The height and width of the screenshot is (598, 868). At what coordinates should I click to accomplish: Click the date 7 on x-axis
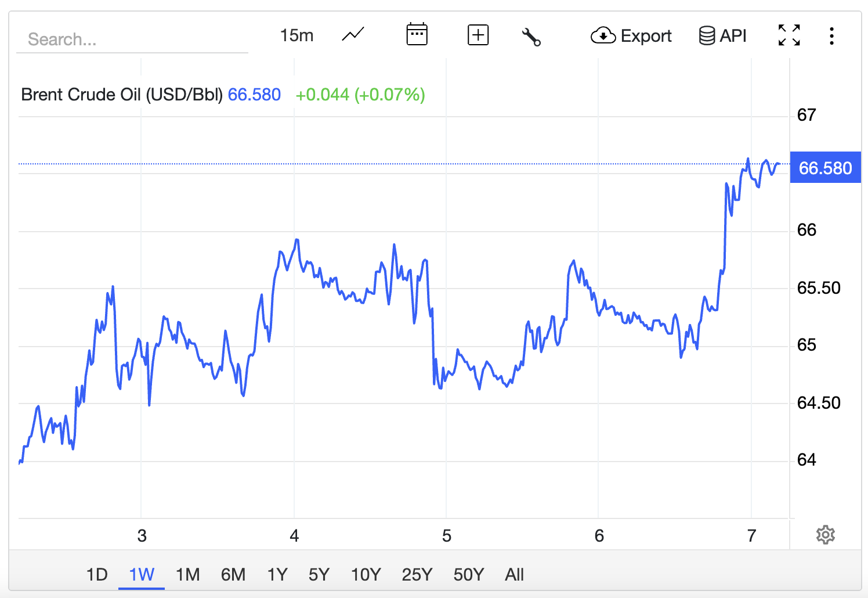pyautogui.click(x=751, y=535)
